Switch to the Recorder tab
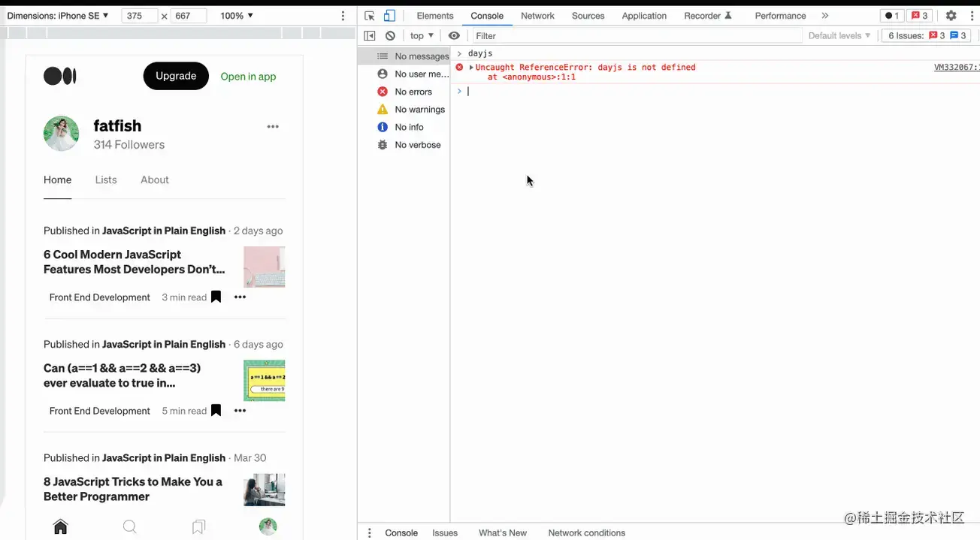This screenshot has height=540, width=980. click(707, 16)
